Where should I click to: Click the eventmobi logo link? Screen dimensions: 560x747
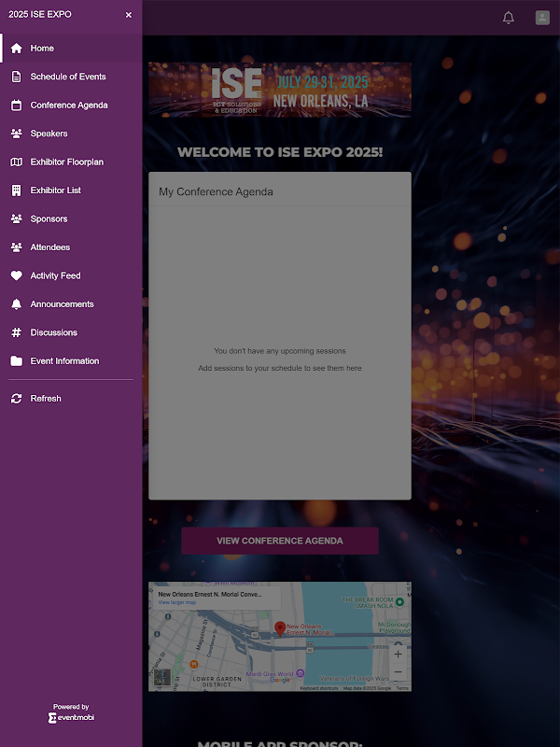71,717
